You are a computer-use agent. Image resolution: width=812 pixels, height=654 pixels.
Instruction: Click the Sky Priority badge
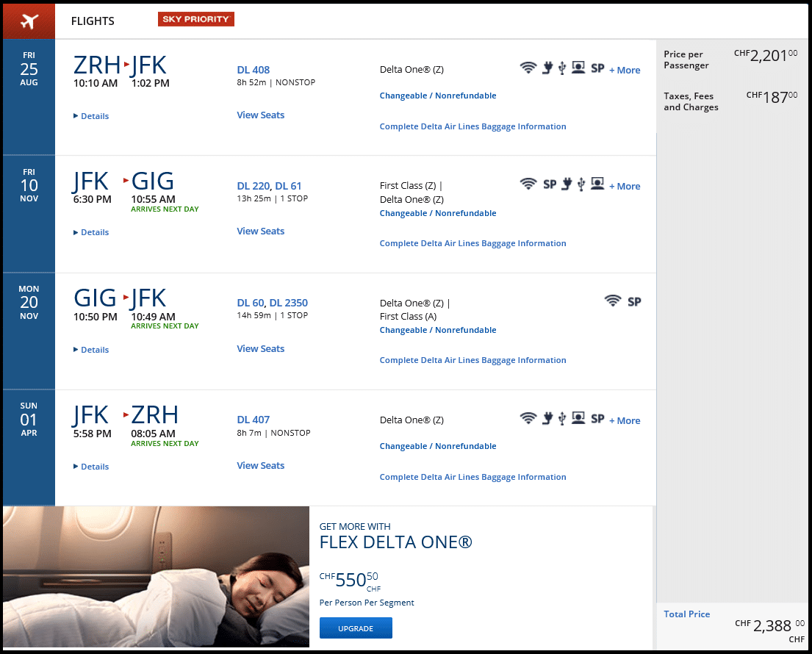196,19
